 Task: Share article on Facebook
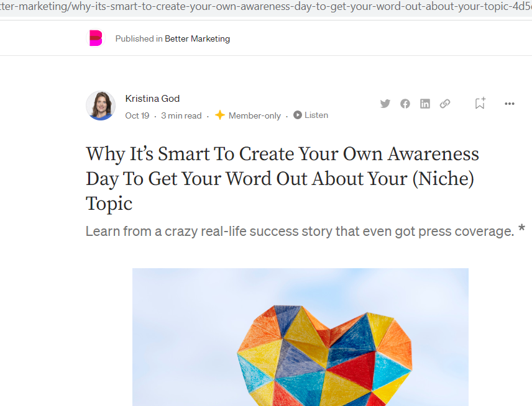pos(405,104)
